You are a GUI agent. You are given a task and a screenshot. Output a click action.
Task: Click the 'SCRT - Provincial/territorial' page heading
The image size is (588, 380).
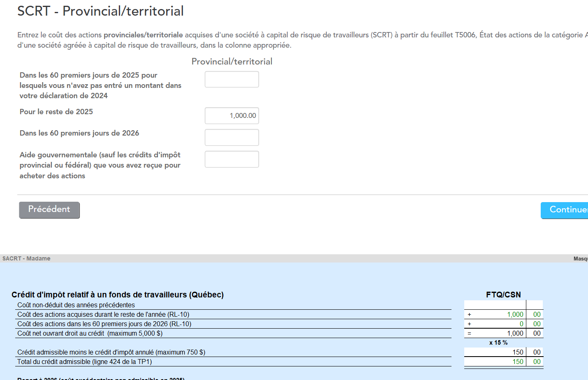pos(100,11)
